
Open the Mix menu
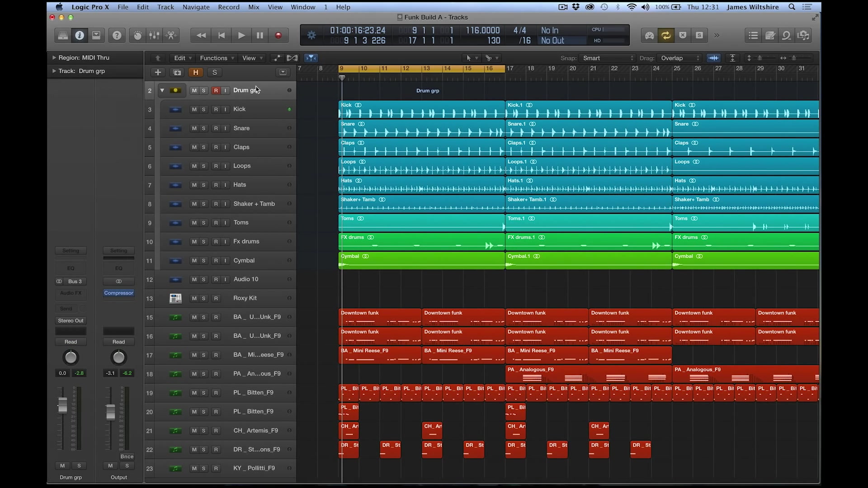click(x=254, y=7)
